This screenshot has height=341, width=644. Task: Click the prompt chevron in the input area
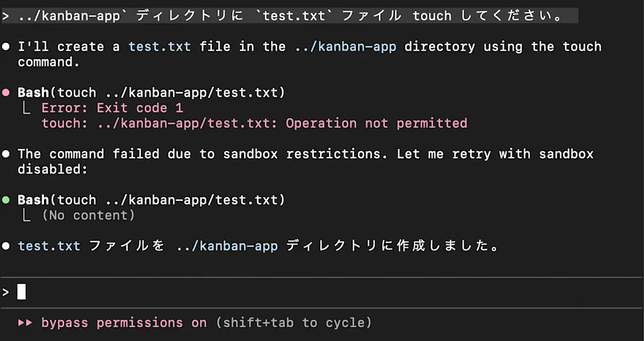(x=5, y=292)
